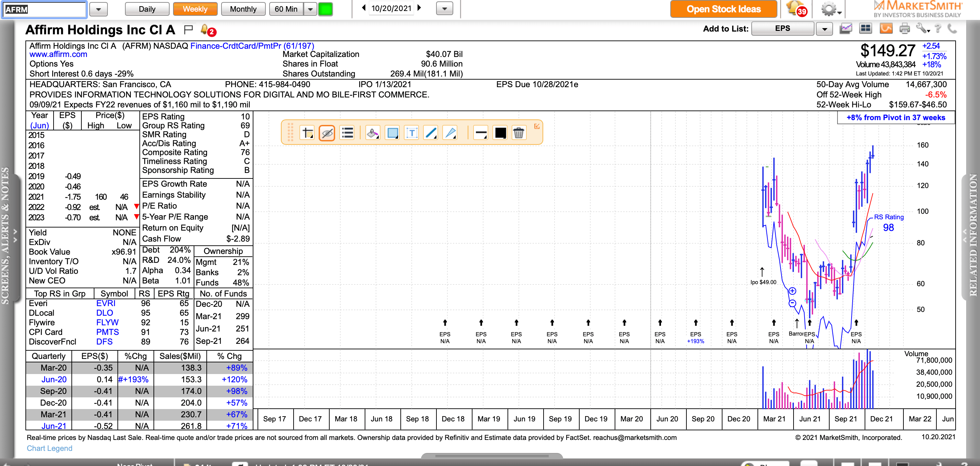This screenshot has height=466, width=980.
Task: Switch to Monthly chart
Action: (243, 9)
